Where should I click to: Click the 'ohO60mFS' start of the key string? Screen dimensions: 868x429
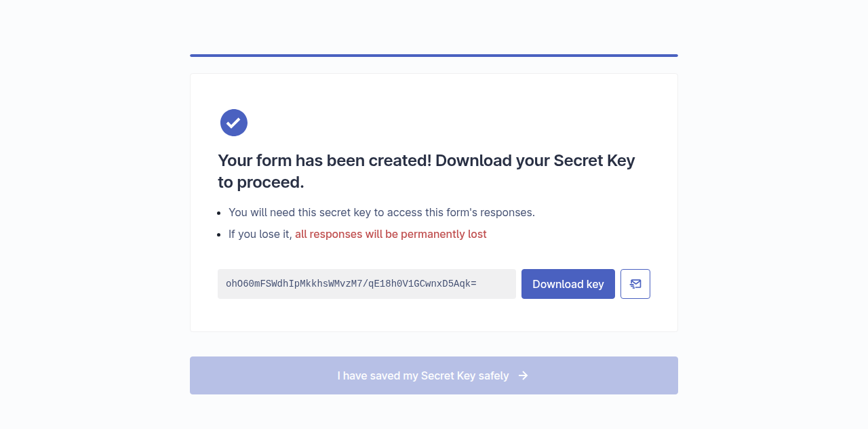point(248,284)
